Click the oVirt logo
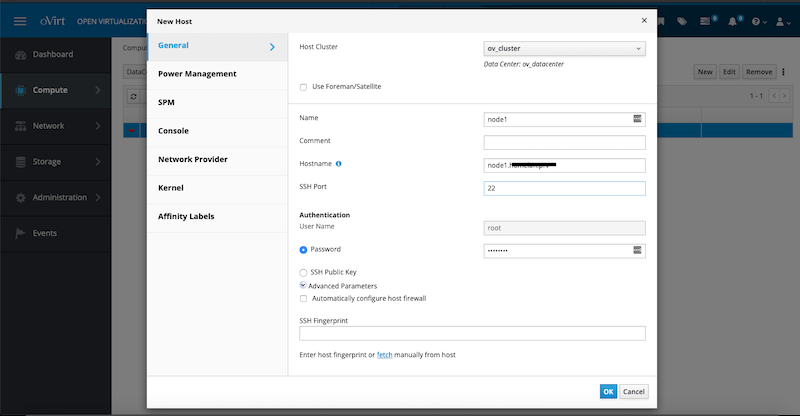The height and width of the screenshot is (416, 800). coord(53,21)
